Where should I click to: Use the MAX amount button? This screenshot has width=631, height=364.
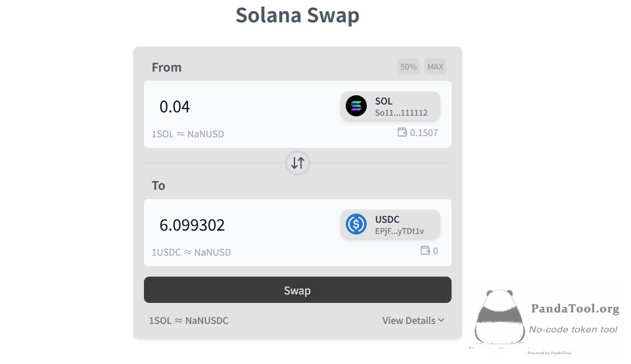(435, 67)
